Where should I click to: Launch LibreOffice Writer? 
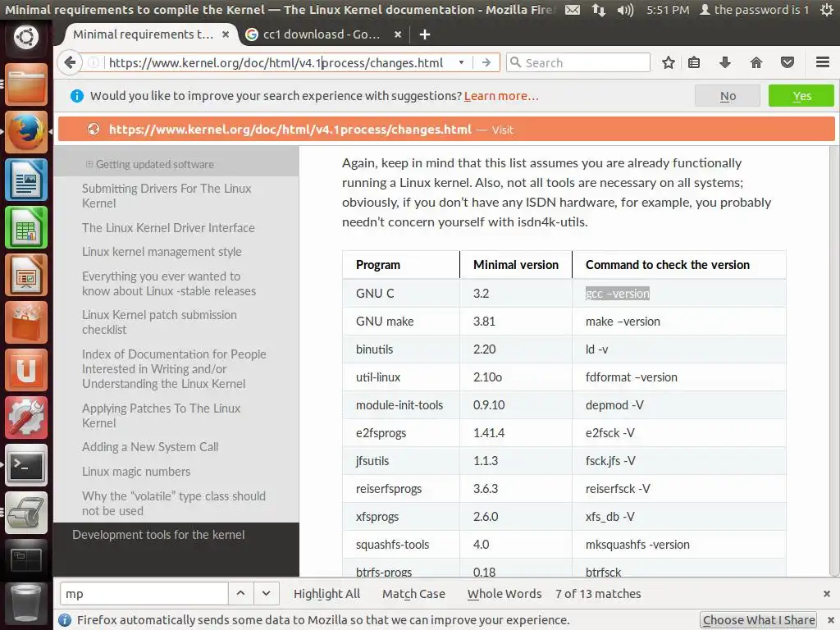[25, 180]
